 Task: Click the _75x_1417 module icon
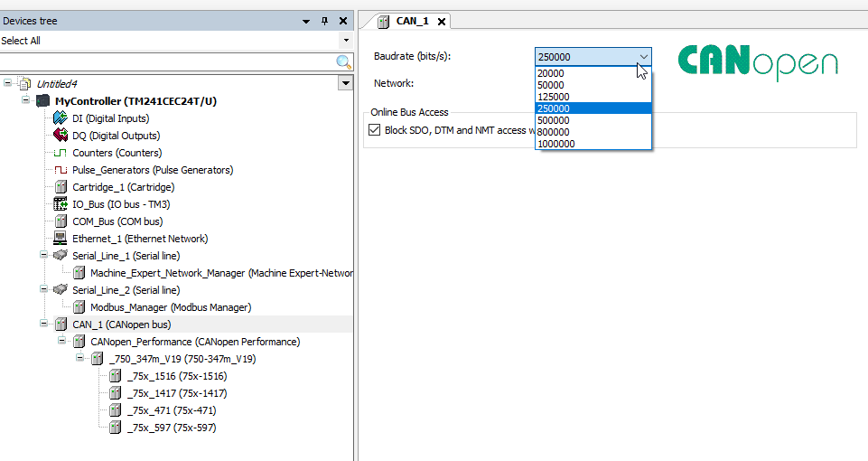tap(115, 393)
